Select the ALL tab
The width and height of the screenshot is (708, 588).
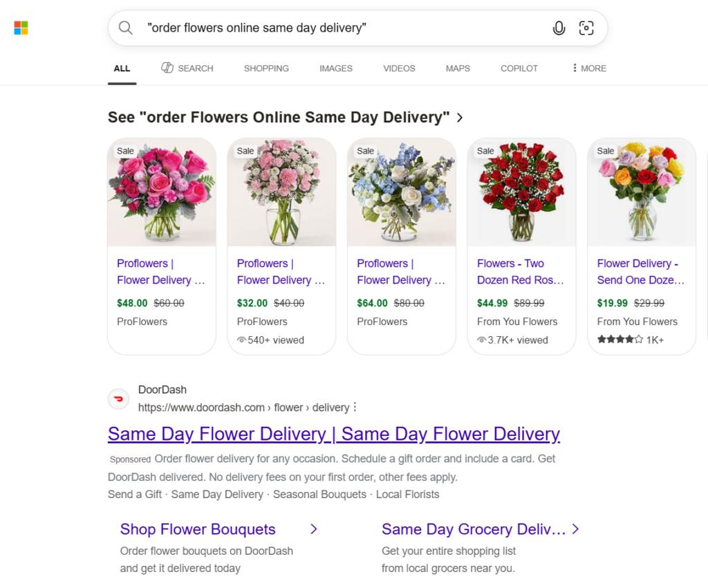click(x=122, y=68)
